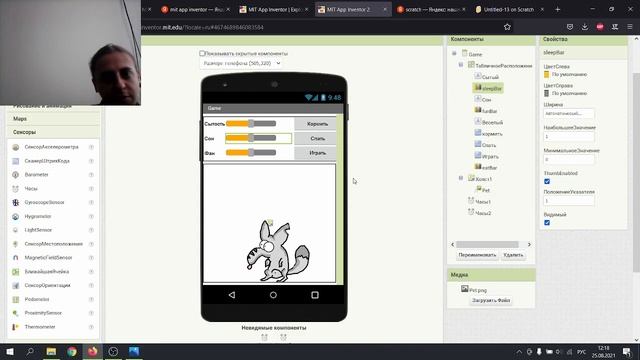The height and width of the screenshot is (360, 640).
Task: Select the AccelerometerSensor icon in Sensors palette
Action: [x=16, y=147]
